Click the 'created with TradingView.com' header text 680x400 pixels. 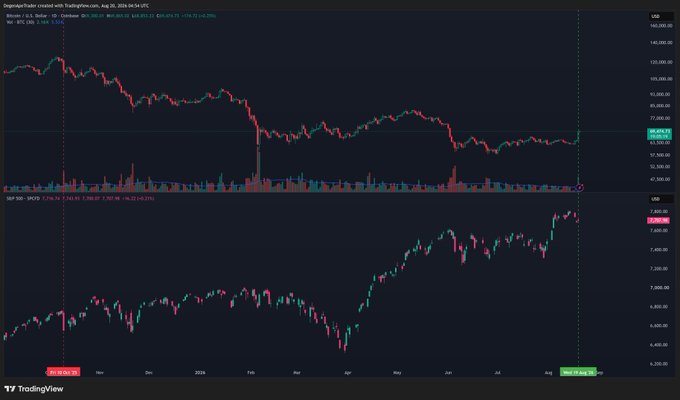click(x=69, y=6)
